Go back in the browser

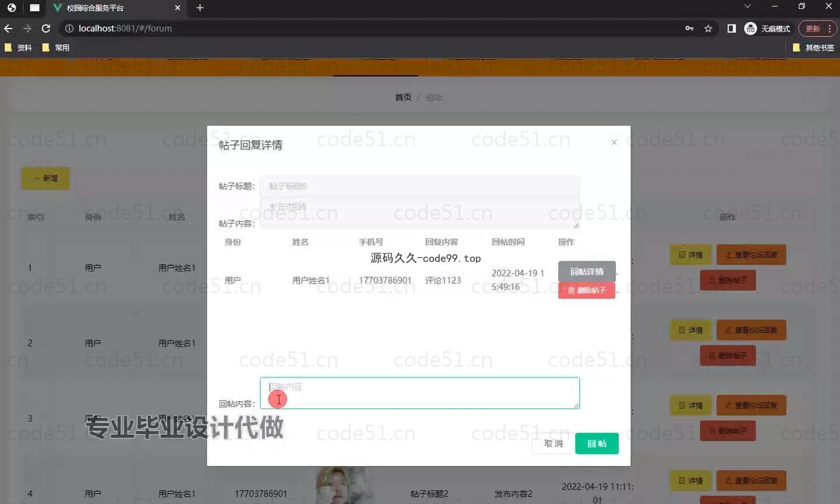[x=8, y=28]
